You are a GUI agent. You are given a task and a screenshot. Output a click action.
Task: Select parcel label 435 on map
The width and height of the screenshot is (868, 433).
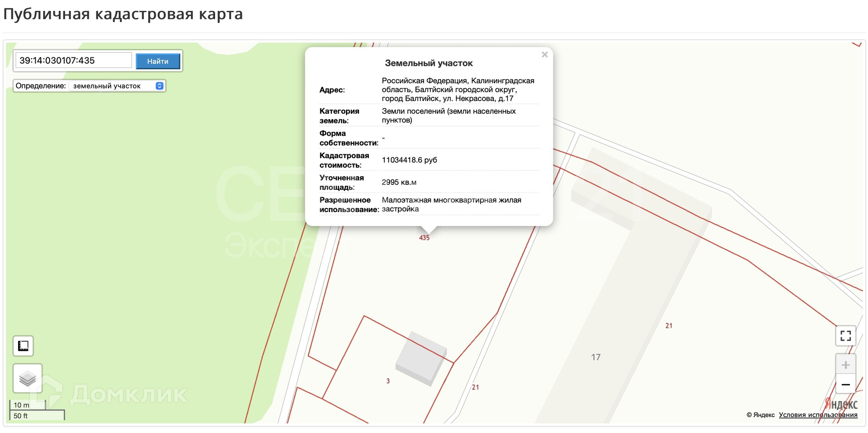click(x=424, y=238)
